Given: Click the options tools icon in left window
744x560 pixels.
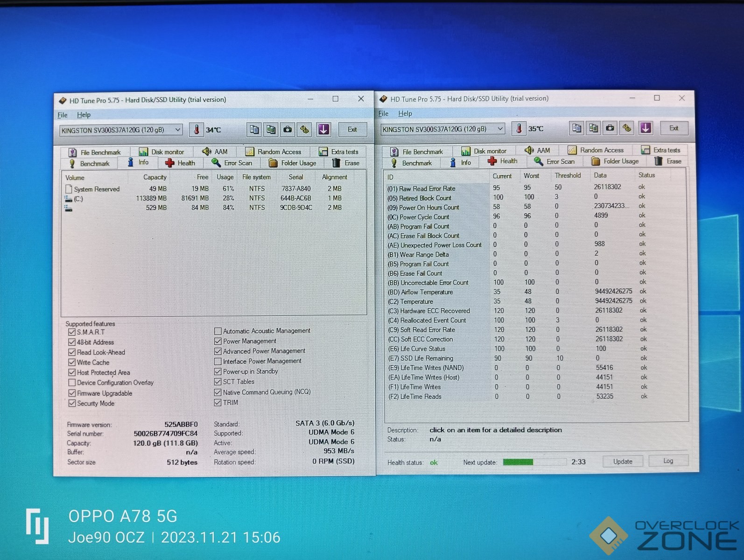Looking at the screenshot, I should pos(304,129).
